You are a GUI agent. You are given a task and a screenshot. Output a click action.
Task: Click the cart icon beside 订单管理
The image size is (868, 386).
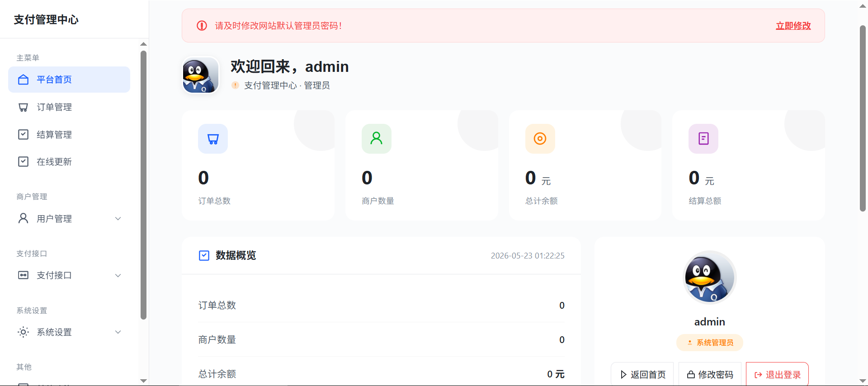pyautogui.click(x=23, y=107)
